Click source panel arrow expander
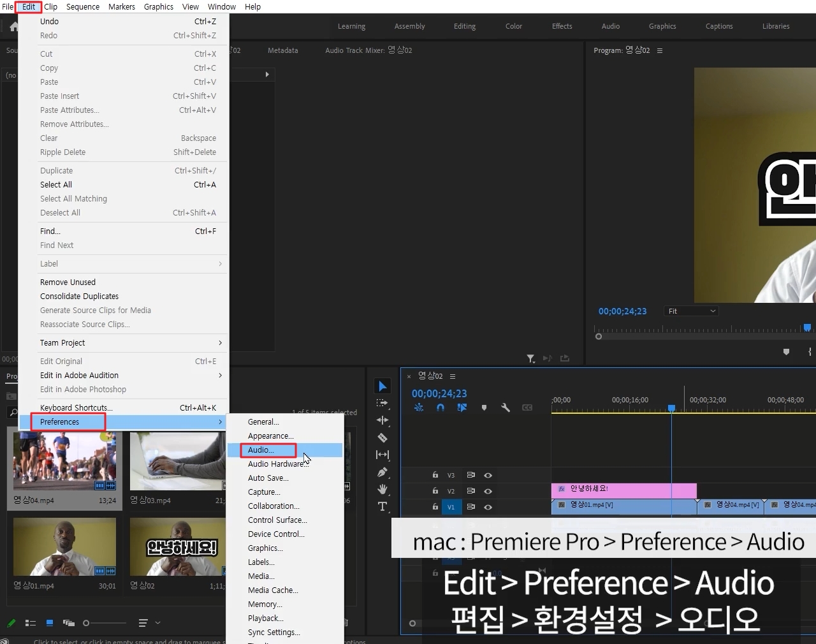The height and width of the screenshot is (644, 816). pyautogui.click(x=267, y=75)
